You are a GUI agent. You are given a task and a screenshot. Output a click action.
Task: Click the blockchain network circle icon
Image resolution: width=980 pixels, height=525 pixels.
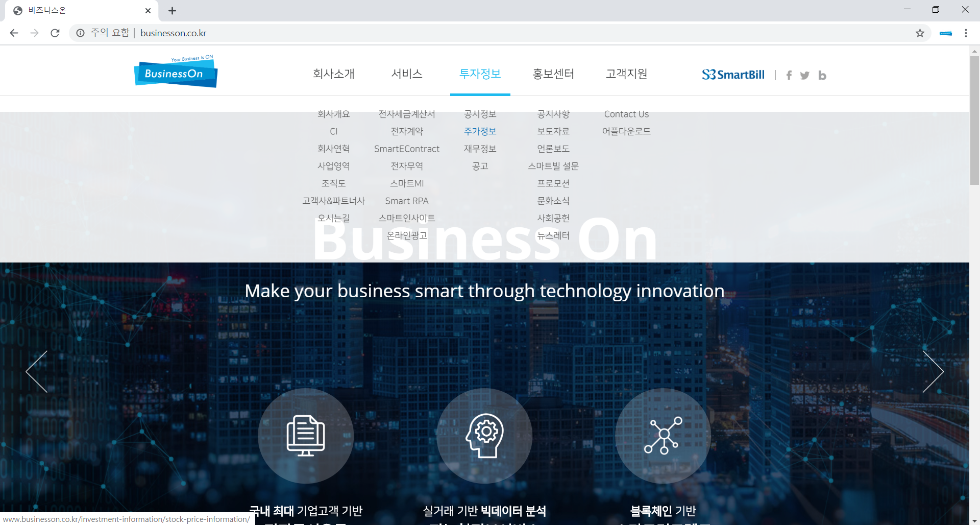click(x=663, y=436)
